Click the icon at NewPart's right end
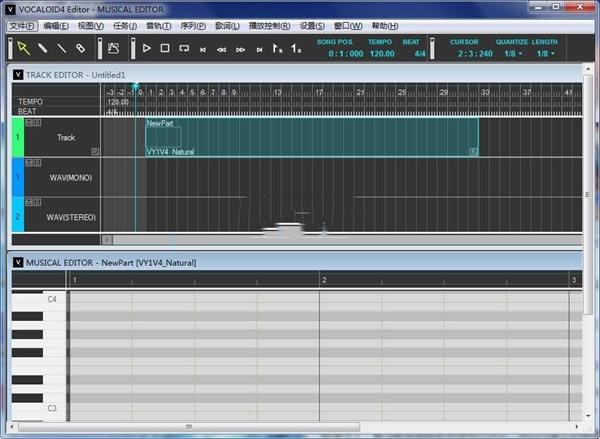This screenshot has width=600, height=439. [473, 152]
